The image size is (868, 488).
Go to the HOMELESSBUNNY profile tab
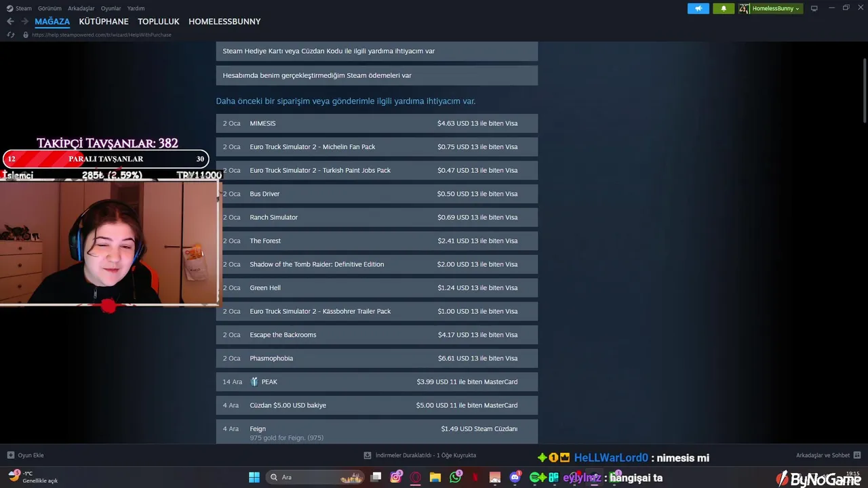tap(224, 22)
